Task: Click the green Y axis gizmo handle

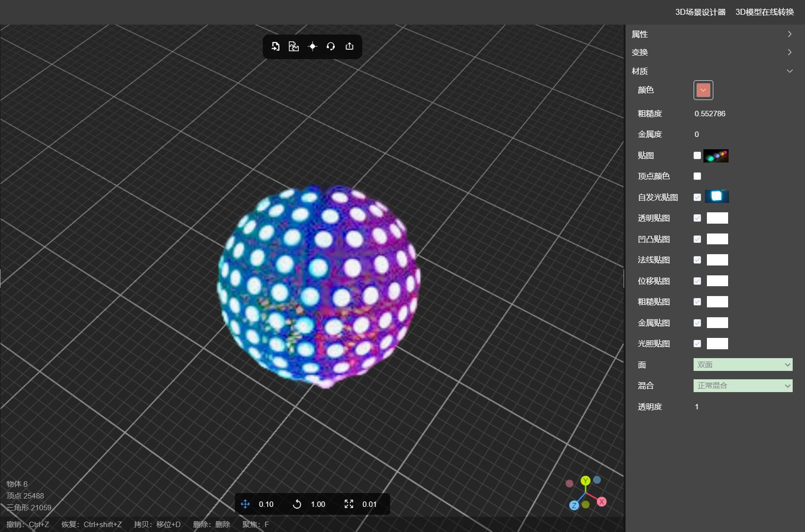Action: pos(586,481)
